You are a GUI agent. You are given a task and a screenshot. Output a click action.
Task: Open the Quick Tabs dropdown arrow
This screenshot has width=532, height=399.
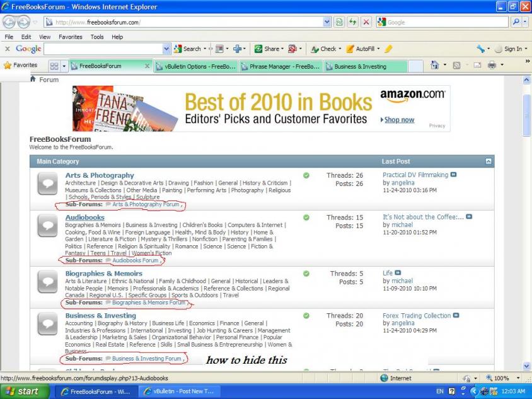click(64, 66)
